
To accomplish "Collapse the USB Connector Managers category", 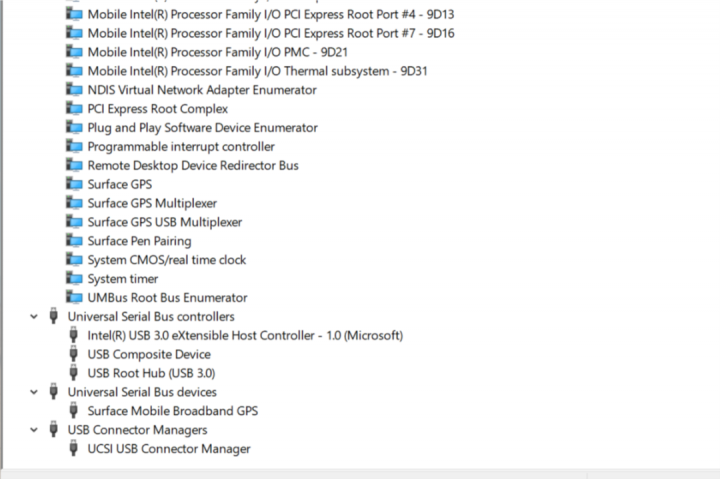I will pos(34,430).
